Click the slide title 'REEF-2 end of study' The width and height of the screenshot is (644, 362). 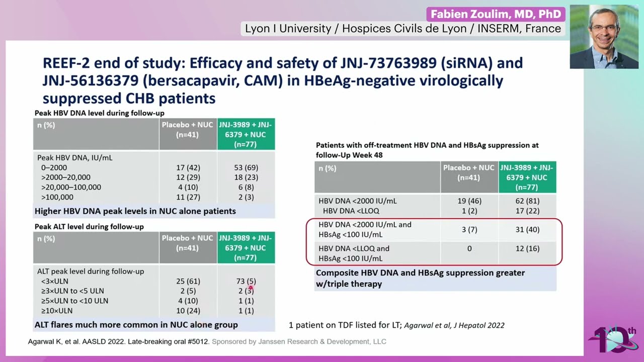283,79
